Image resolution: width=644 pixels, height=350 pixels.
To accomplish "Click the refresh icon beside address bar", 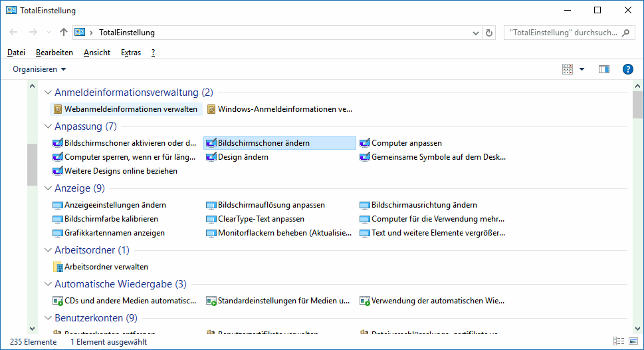I will click(x=490, y=32).
